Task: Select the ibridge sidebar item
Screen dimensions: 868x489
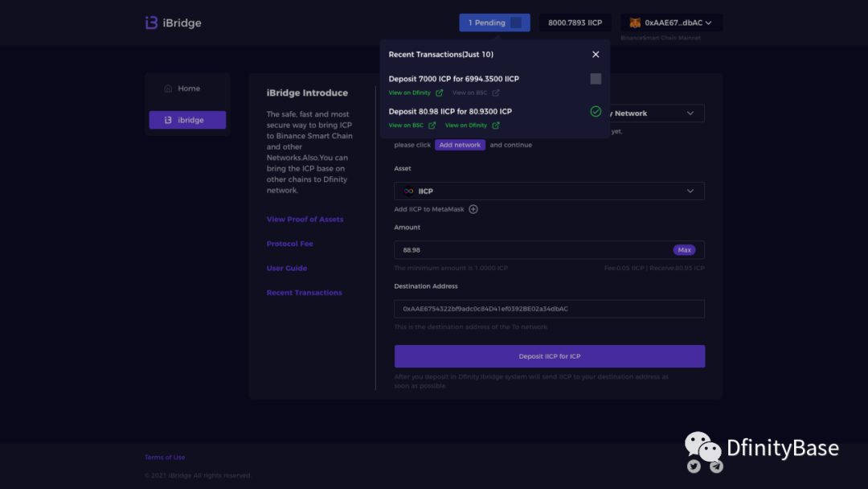Action: 187,120
